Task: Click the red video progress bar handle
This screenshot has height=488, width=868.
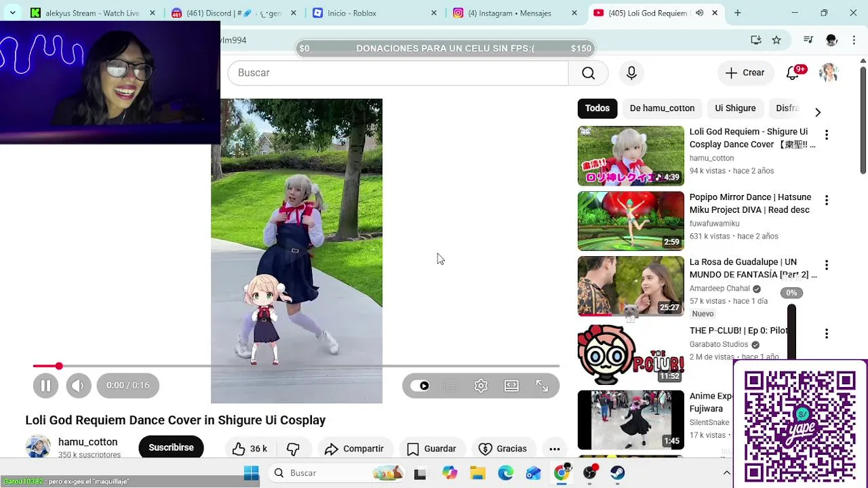Action: coord(59,366)
